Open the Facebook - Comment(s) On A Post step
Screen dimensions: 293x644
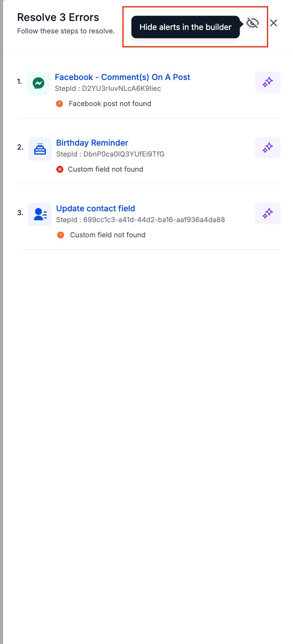(122, 77)
